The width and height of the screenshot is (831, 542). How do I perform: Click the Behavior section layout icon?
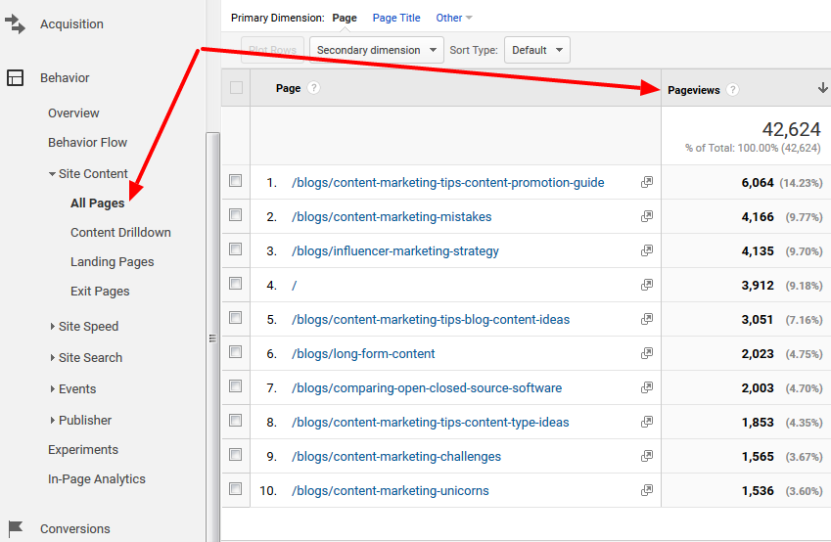pyautogui.click(x=15, y=78)
